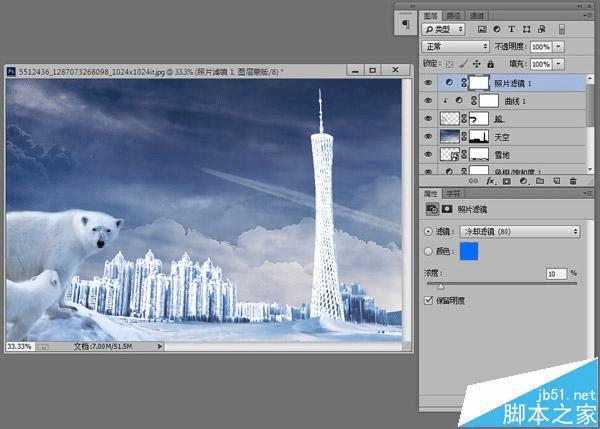Click the 浓度 percentage value field

556,274
